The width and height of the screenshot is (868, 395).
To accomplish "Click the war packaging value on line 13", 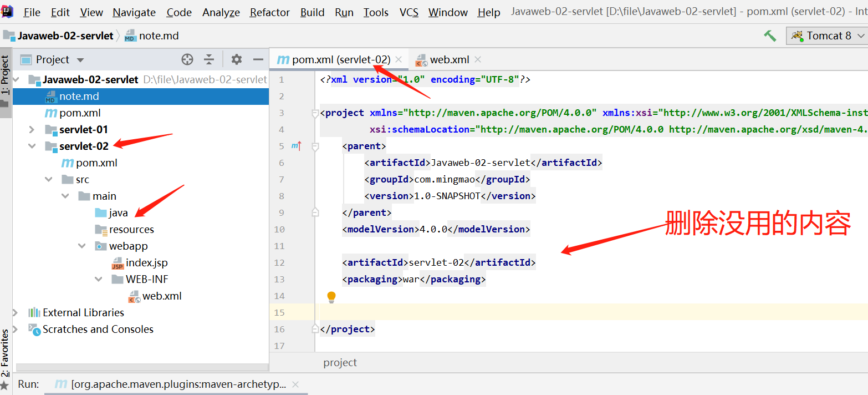I will [411, 279].
